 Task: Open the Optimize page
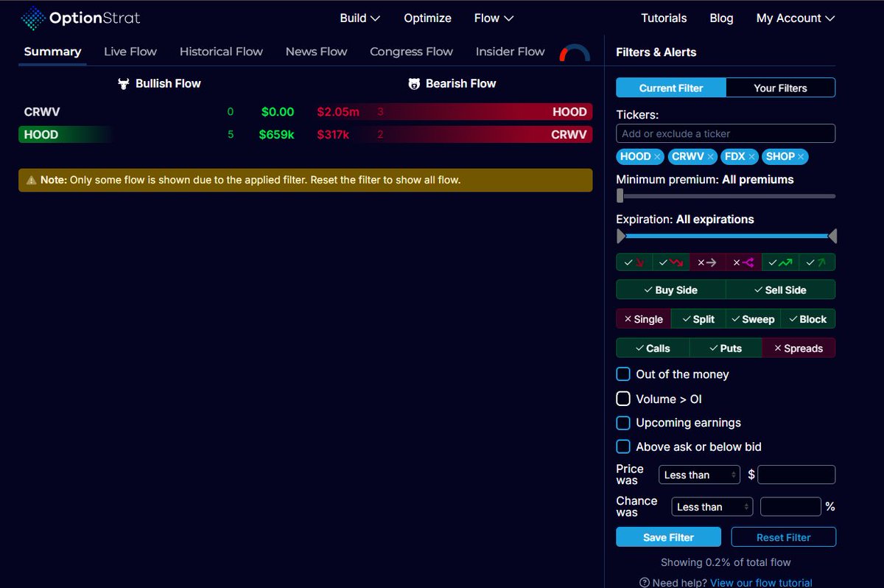coord(427,18)
